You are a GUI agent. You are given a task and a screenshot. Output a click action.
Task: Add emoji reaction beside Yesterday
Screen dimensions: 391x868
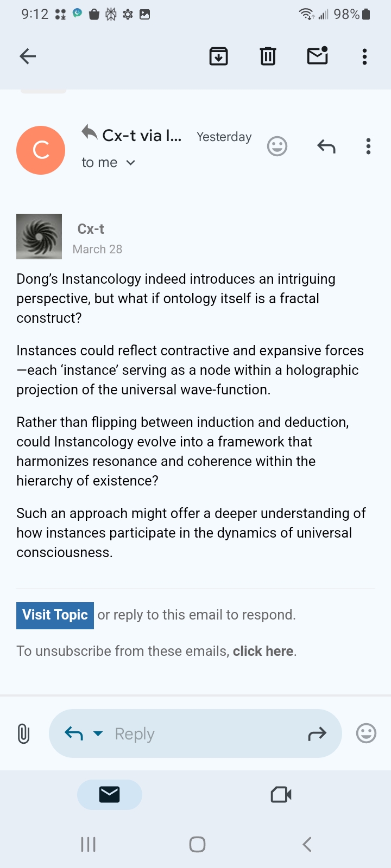click(277, 146)
